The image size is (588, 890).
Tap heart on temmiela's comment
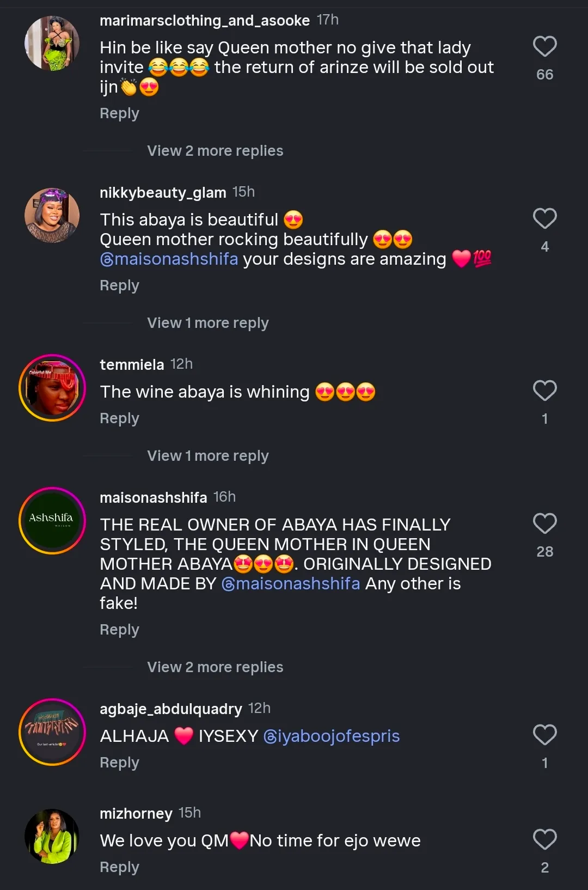pyautogui.click(x=544, y=391)
